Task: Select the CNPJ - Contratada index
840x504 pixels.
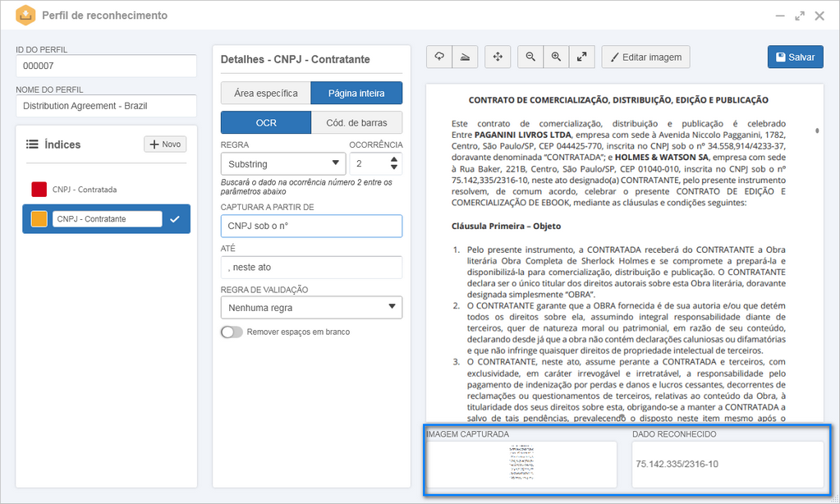Action: click(106, 189)
